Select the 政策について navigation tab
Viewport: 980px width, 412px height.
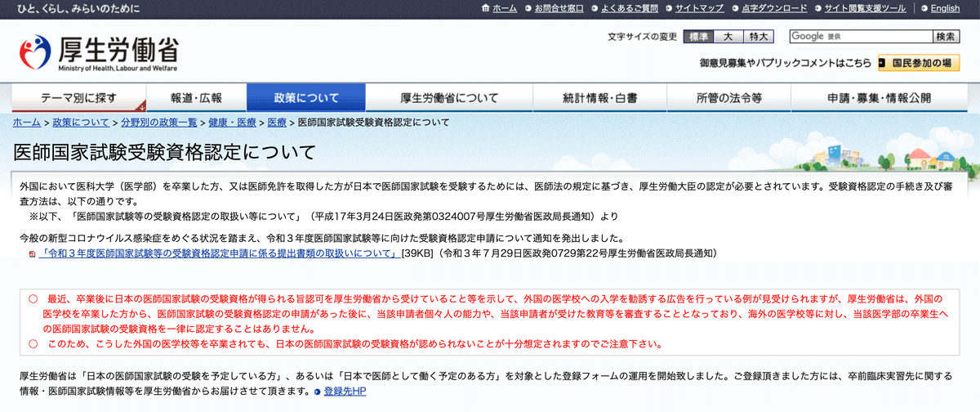point(305,97)
